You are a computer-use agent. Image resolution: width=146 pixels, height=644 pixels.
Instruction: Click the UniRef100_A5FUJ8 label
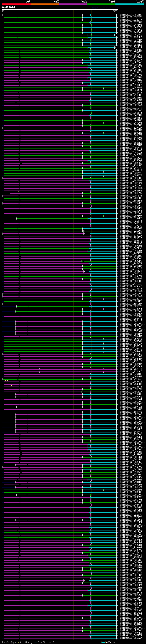pyautogui.click(x=131, y=361)
